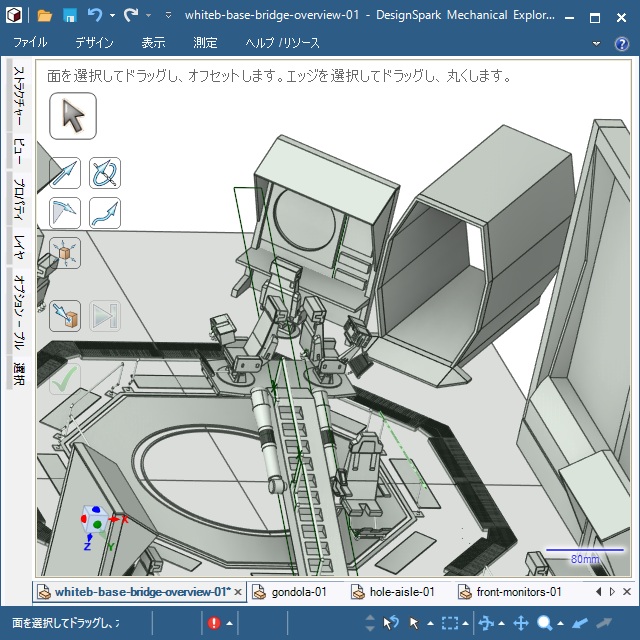Open a file with the folder icon

click(x=44, y=16)
